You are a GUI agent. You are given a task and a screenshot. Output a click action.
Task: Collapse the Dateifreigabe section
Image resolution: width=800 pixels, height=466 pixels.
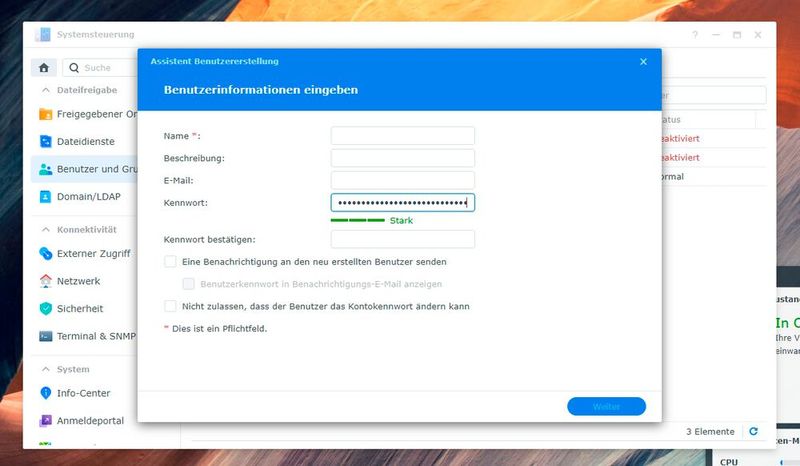click(x=46, y=90)
